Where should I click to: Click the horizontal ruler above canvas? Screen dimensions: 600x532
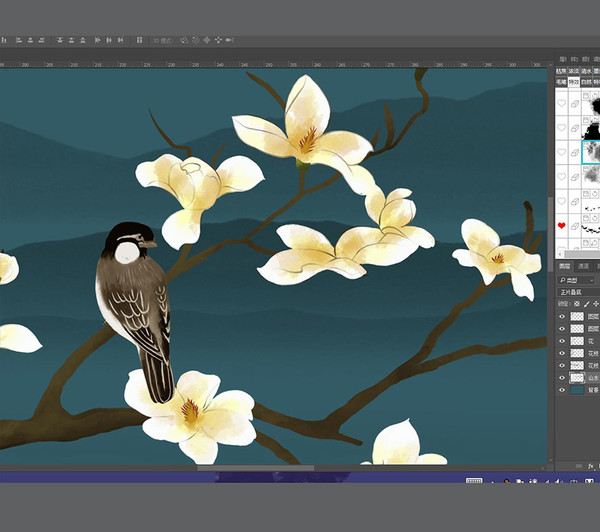point(274,64)
